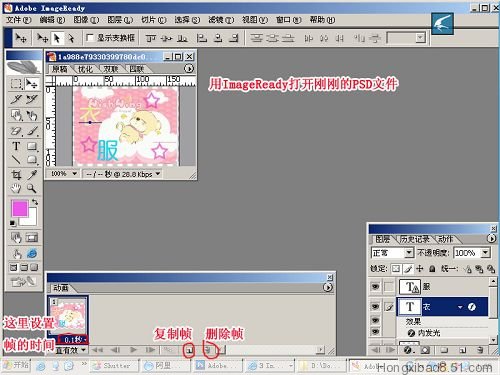Viewport: 500px width, 375px height.
Task: Hide the 服 text layer
Action: tap(375, 287)
